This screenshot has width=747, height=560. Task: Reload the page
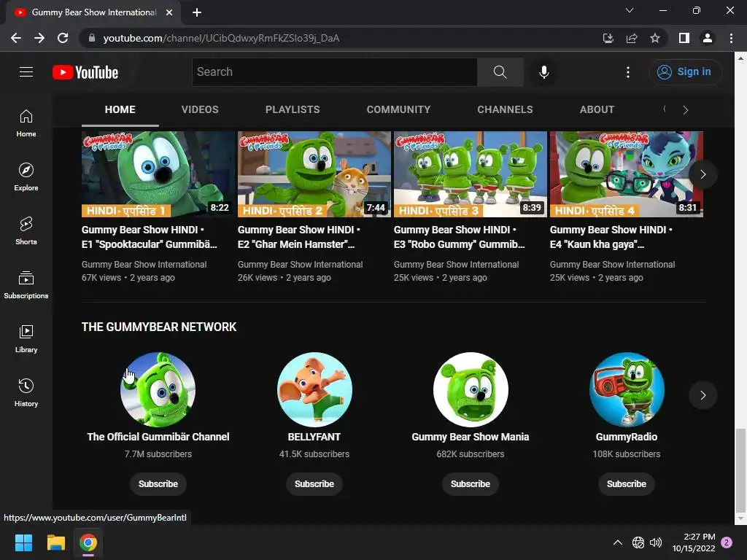[63, 38]
